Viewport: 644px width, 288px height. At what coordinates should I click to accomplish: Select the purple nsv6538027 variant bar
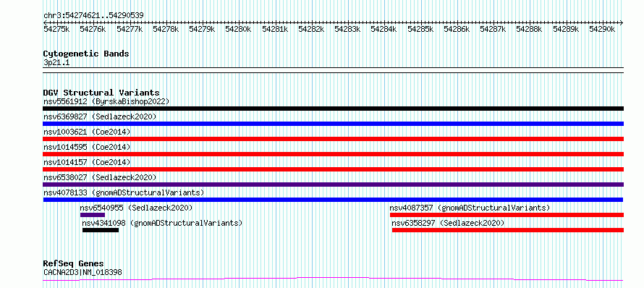(x=334, y=185)
